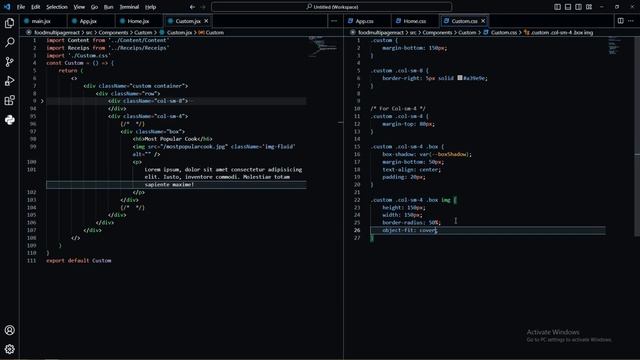Viewport: 640px width, 360px height.
Task: Open the Customize Layout icon
Action: [589, 7]
